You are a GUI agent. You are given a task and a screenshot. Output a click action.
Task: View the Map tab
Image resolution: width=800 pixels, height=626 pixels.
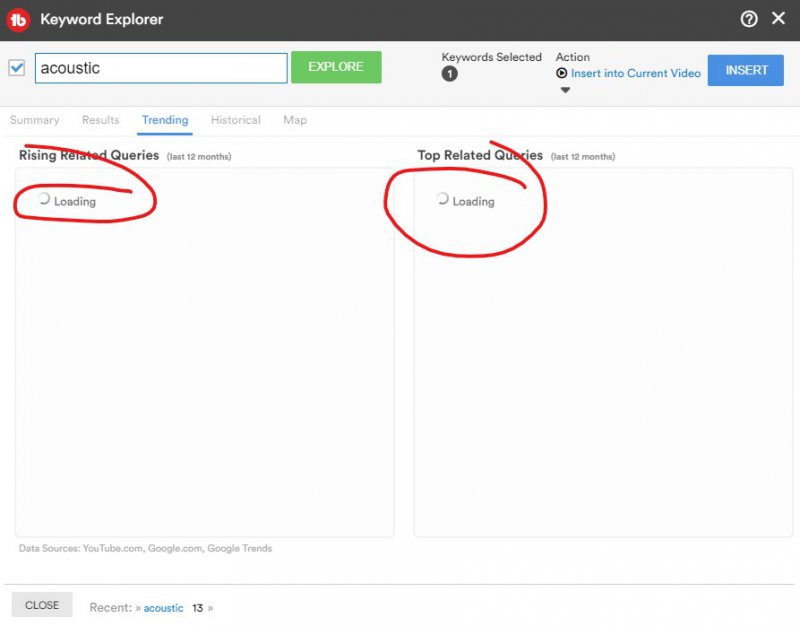click(295, 120)
